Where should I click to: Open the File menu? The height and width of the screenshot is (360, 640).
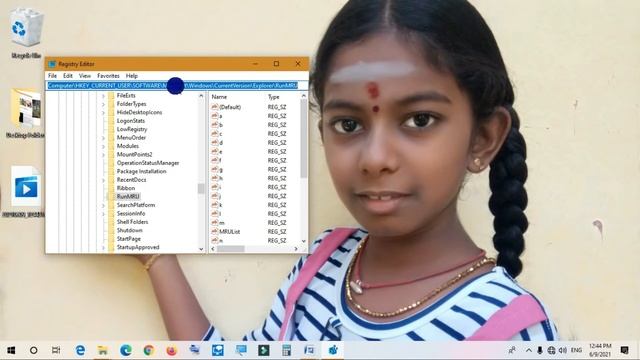52,76
